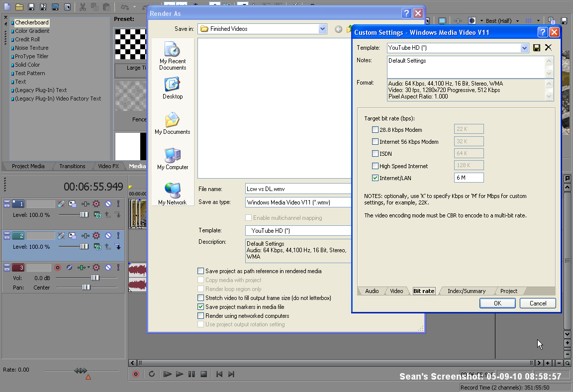Click OK in Custom Settings dialog
This screenshot has width=573, height=392.
[497, 303]
